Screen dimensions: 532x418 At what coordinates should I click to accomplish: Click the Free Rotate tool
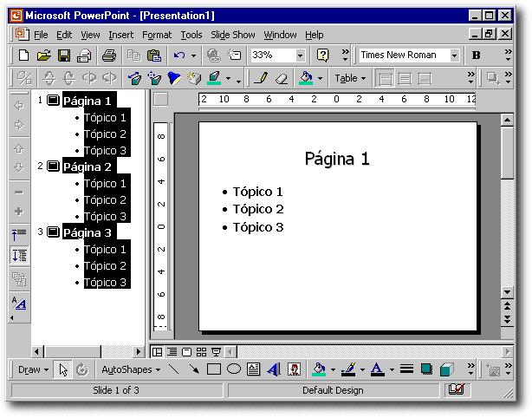click(82, 369)
